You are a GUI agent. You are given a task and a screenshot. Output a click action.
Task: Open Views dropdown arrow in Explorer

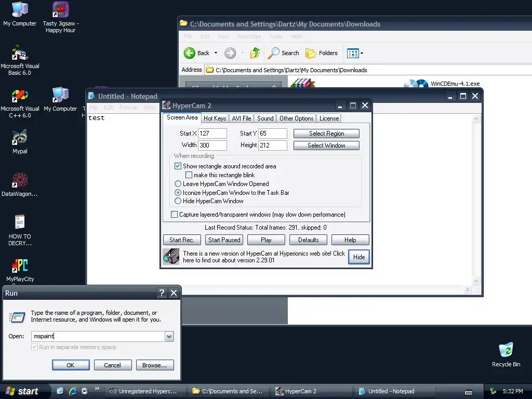(362, 53)
